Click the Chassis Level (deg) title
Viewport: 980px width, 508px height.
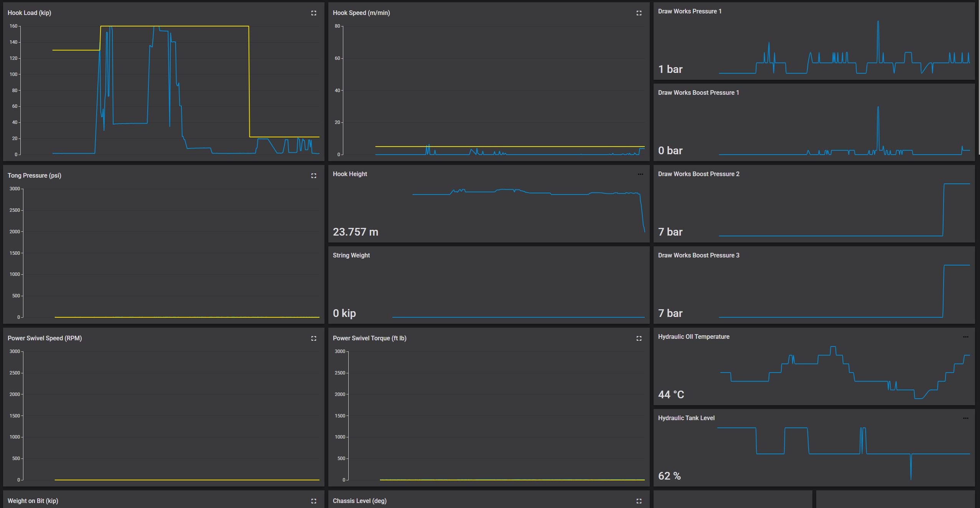tap(360, 501)
